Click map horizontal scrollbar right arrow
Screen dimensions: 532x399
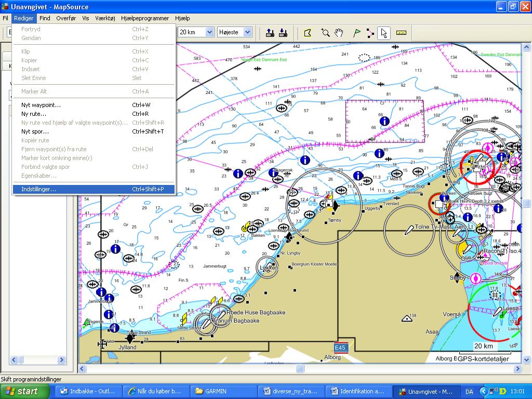(x=518, y=368)
